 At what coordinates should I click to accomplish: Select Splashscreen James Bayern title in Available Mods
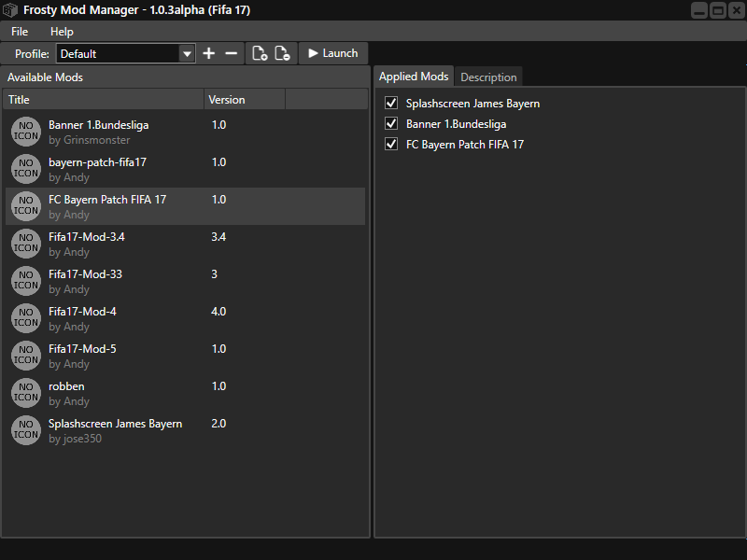pyautogui.click(x=115, y=424)
